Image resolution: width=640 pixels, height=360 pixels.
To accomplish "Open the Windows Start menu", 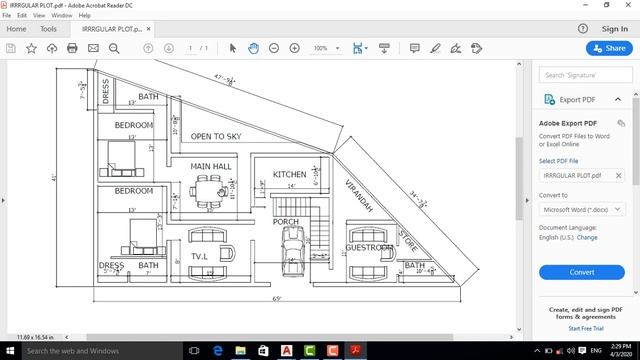I will point(10,351).
